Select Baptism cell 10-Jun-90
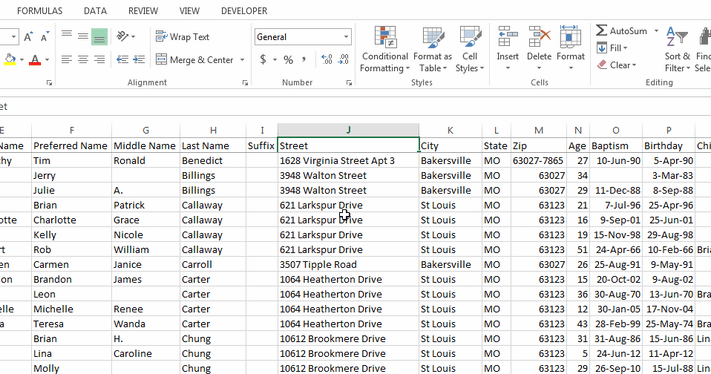This screenshot has height=374, width=711. point(616,160)
